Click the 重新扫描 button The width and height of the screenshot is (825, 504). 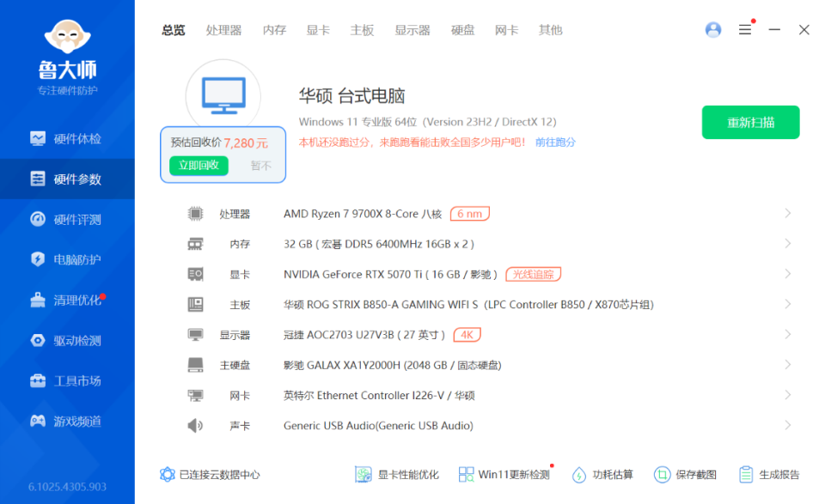click(x=750, y=122)
